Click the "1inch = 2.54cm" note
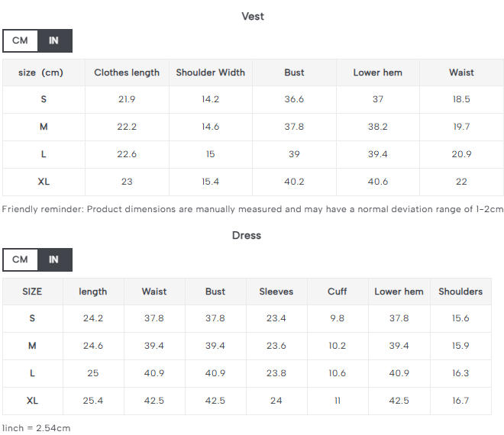 click(x=37, y=428)
